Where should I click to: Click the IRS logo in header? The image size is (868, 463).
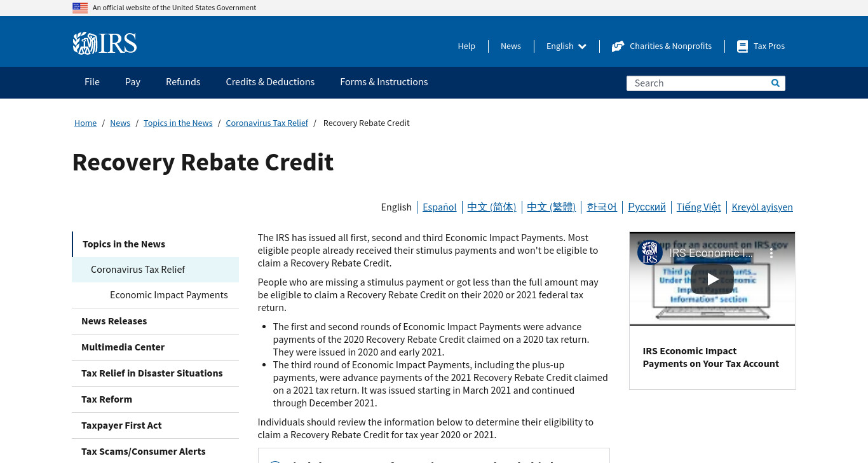click(105, 43)
